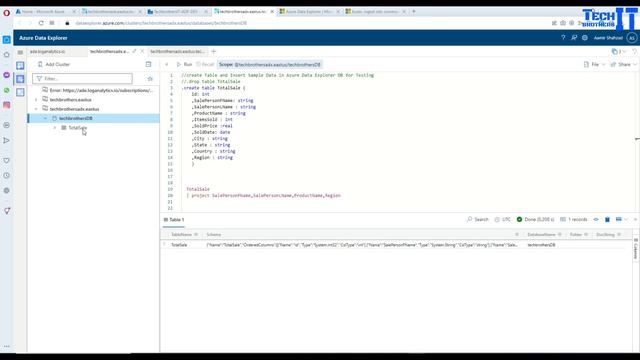Open Help question mark in the header
This screenshot has height=360, width=640.
tap(563, 38)
